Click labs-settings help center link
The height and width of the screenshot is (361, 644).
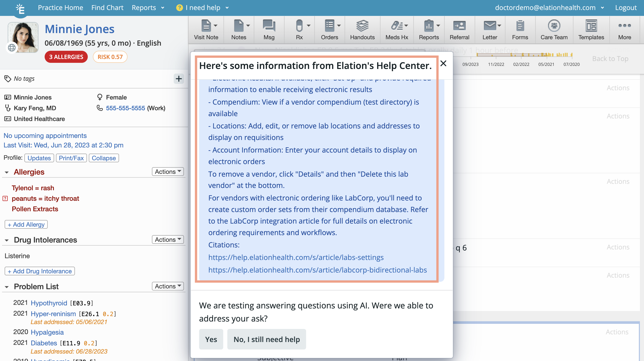[x=296, y=257]
